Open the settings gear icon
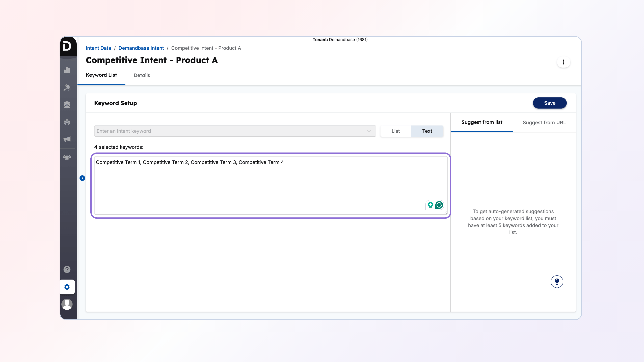644x362 pixels. click(x=67, y=287)
